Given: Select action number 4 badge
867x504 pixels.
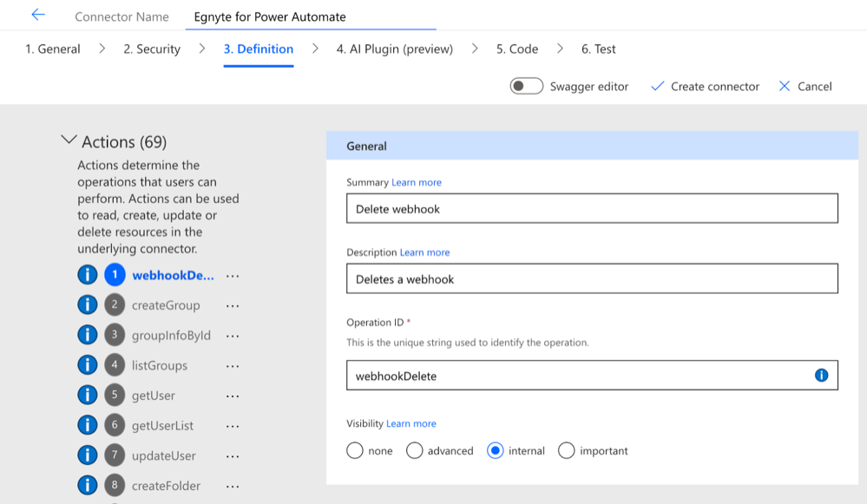Looking at the screenshot, I should point(115,364).
